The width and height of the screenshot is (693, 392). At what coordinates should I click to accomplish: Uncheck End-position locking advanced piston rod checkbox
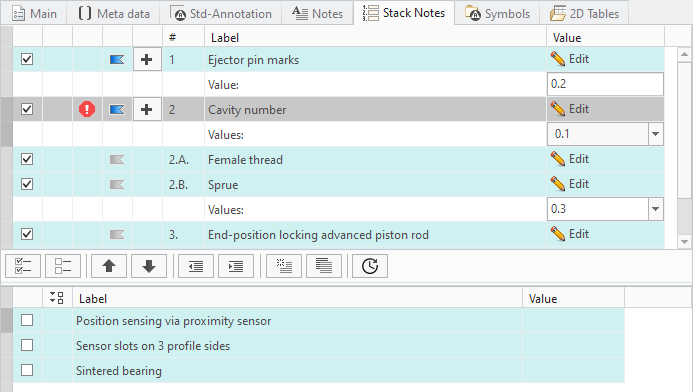[27, 234]
